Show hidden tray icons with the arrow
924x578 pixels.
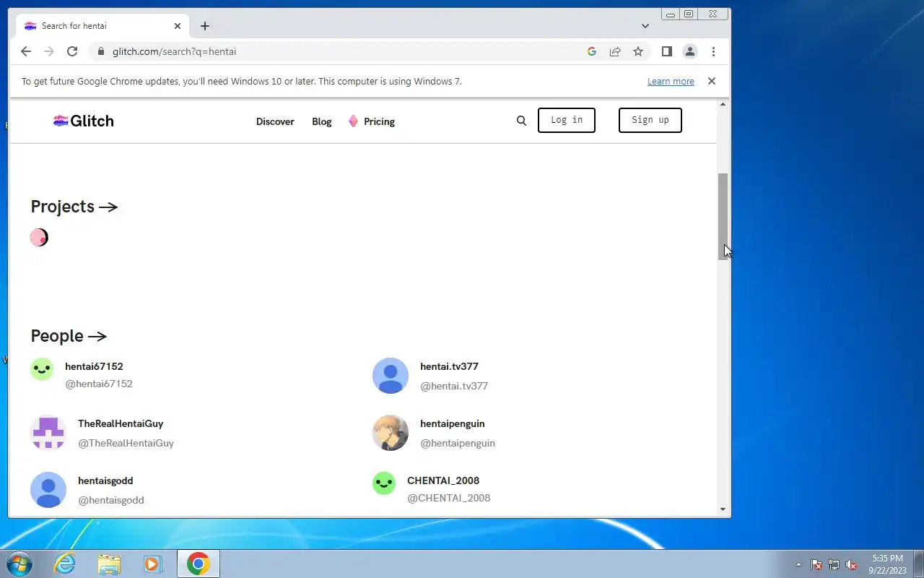tap(798, 564)
